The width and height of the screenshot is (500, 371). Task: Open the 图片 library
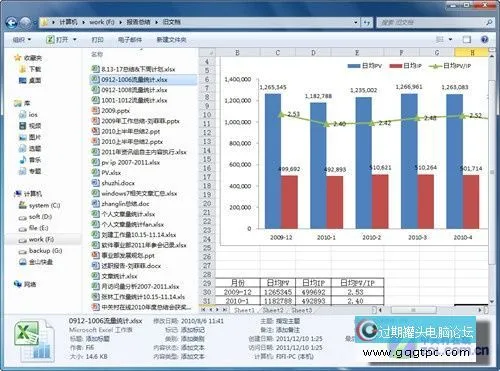pyautogui.click(x=30, y=137)
